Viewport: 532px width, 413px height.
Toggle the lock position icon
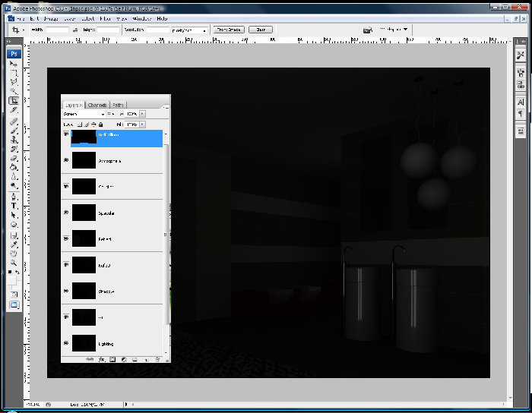click(x=93, y=125)
